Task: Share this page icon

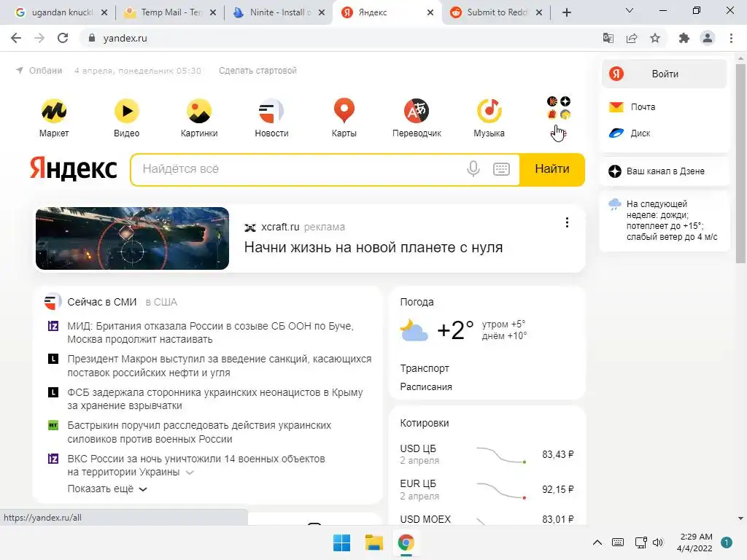Action: tap(632, 38)
